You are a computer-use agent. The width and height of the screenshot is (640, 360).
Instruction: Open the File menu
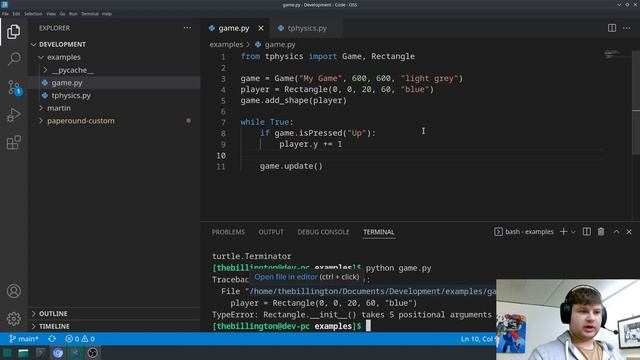(x=5, y=13)
